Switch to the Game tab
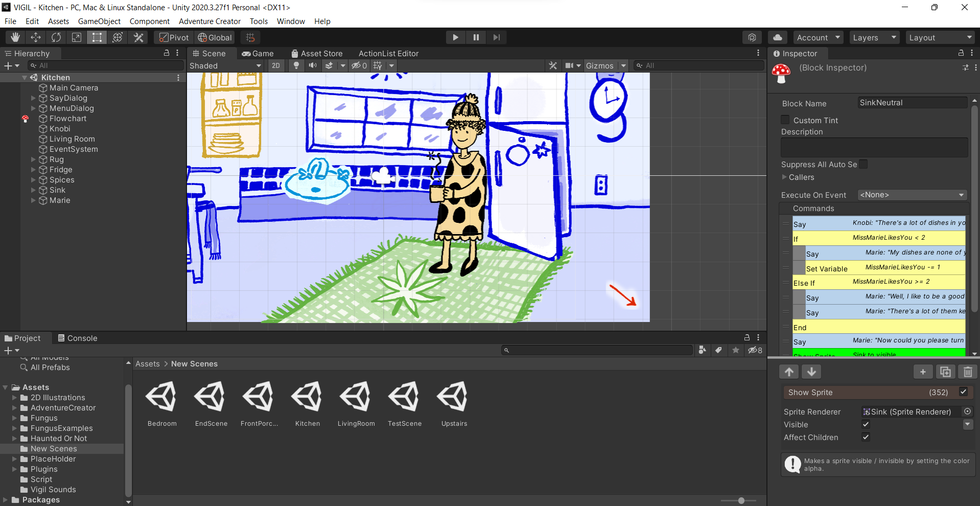This screenshot has height=506, width=980. [x=258, y=53]
